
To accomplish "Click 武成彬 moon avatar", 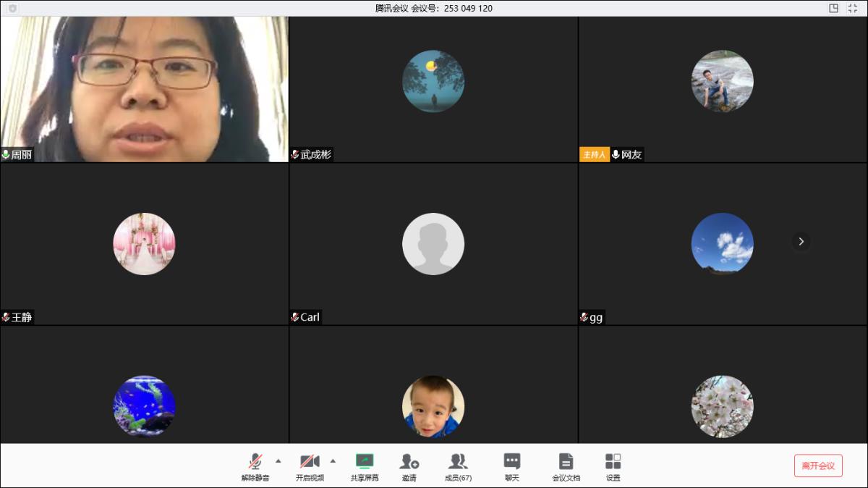I will coord(433,81).
